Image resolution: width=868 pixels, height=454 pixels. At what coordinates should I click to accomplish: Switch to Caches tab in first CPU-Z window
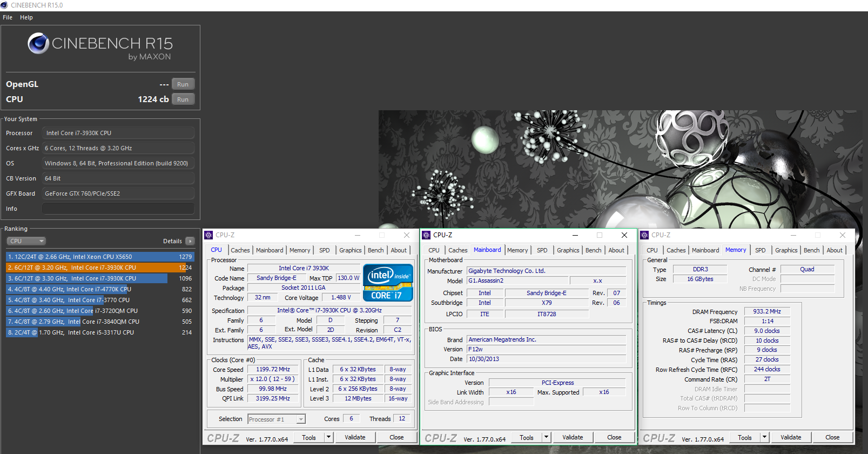[x=240, y=250]
